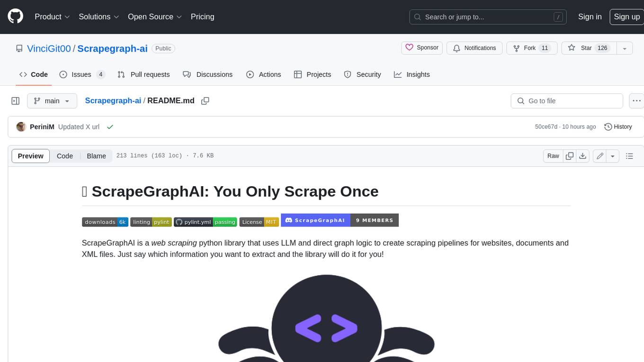Open commit 50ce67d
This screenshot has width=644, height=362.
[x=546, y=127]
